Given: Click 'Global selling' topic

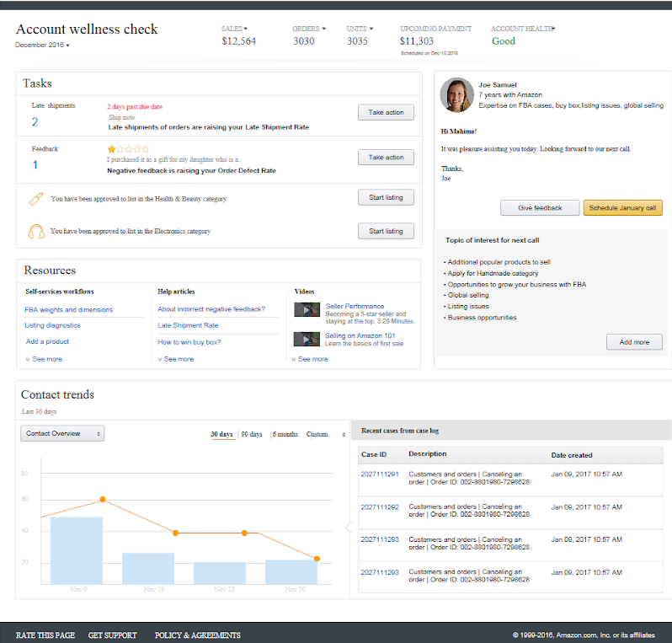Looking at the screenshot, I should tap(468, 296).
